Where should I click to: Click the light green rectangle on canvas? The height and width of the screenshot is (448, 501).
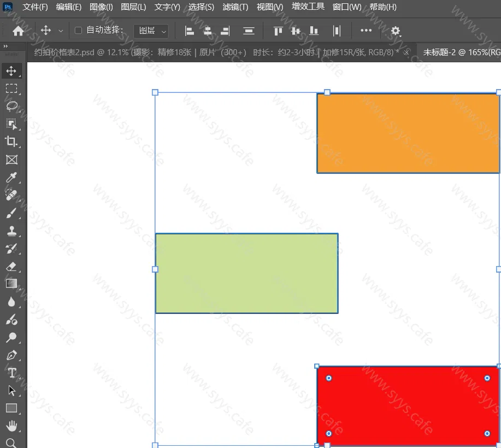246,273
